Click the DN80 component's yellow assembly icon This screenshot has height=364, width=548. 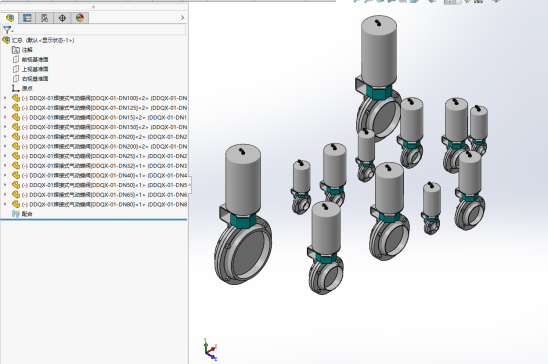(16, 204)
